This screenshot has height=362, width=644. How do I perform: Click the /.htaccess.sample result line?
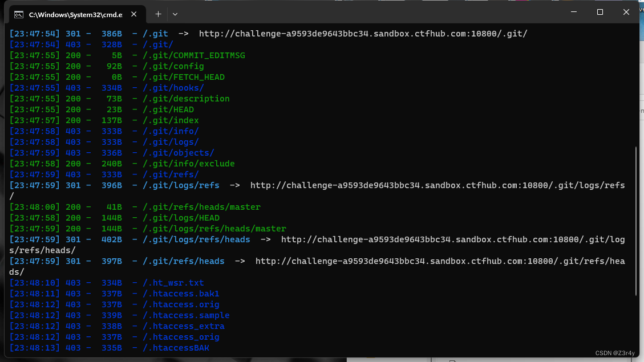[x=185, y=315]
